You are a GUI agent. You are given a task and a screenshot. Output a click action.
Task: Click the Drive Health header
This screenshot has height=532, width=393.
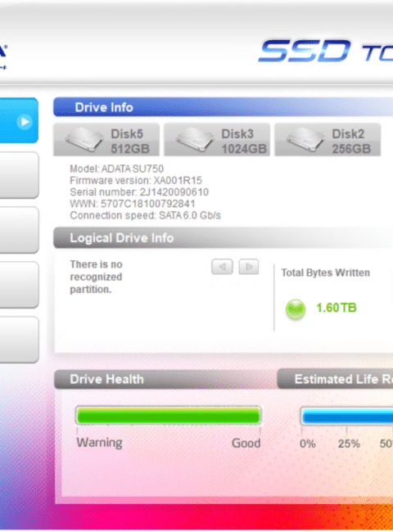165,379
